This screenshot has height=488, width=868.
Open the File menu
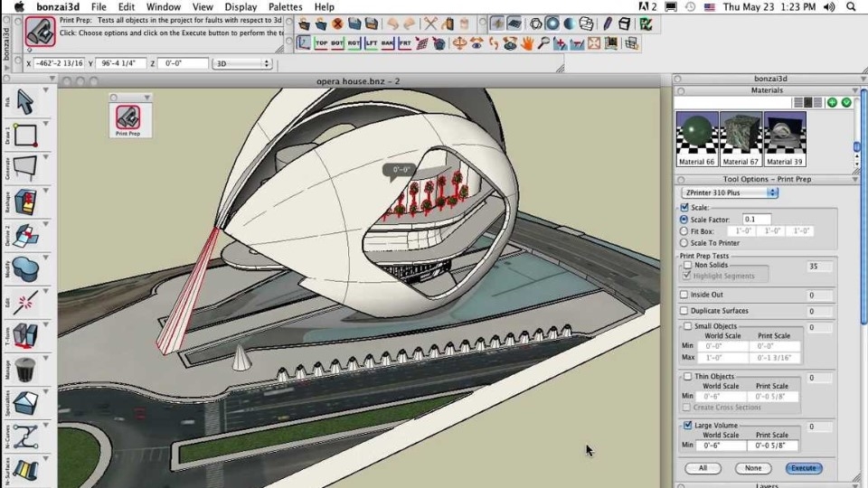[99, 7]
